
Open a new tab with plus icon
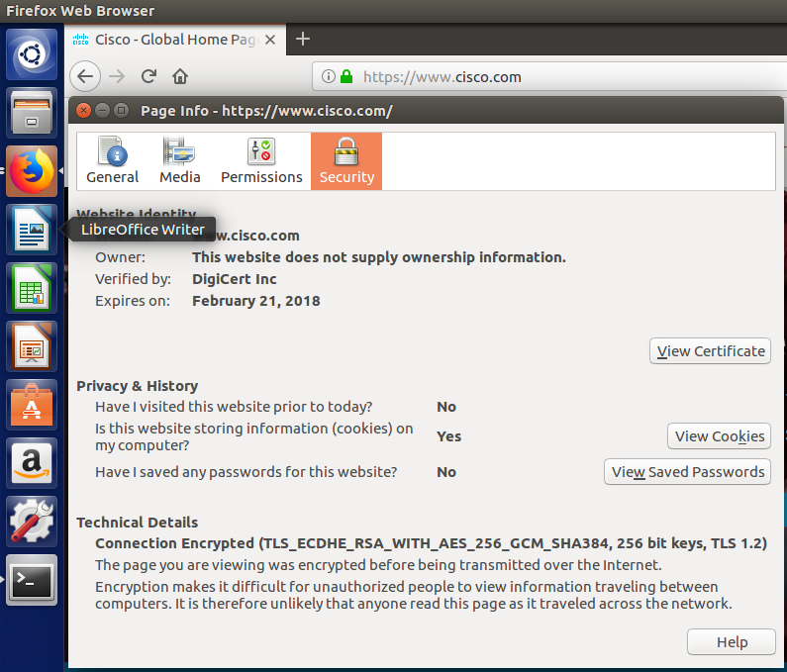tap(303, 39)
